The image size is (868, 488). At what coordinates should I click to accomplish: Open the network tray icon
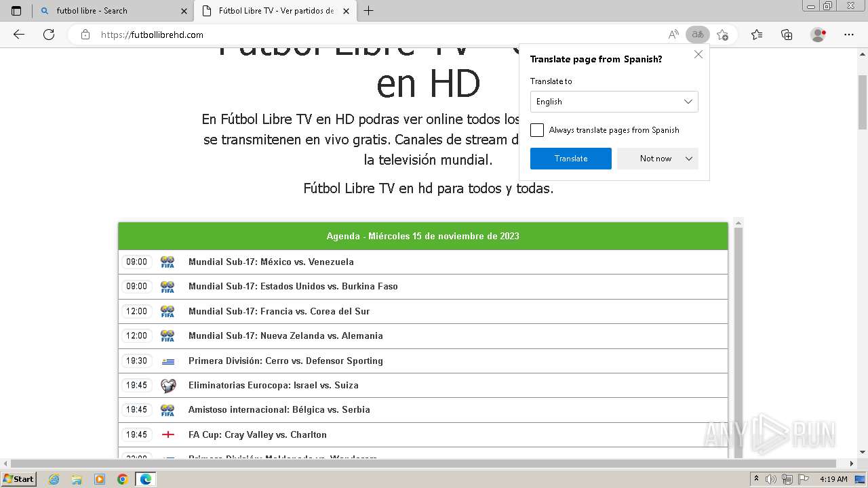click(x=787, y=479)
